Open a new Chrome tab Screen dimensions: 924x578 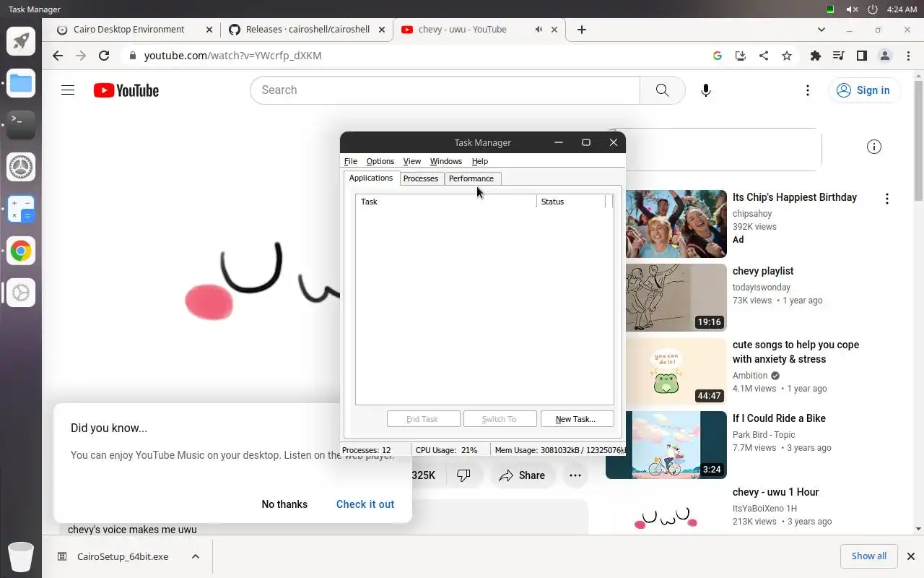pos(582,30)
